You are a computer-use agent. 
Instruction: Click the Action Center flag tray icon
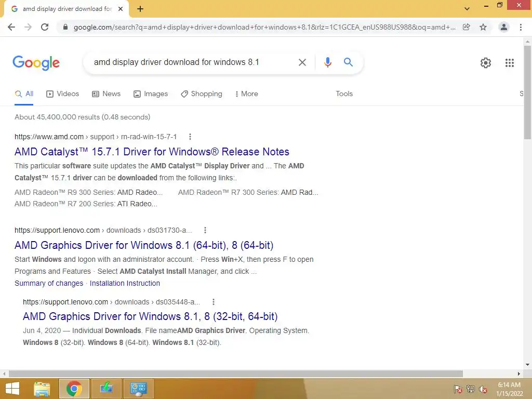coord(458,389)
